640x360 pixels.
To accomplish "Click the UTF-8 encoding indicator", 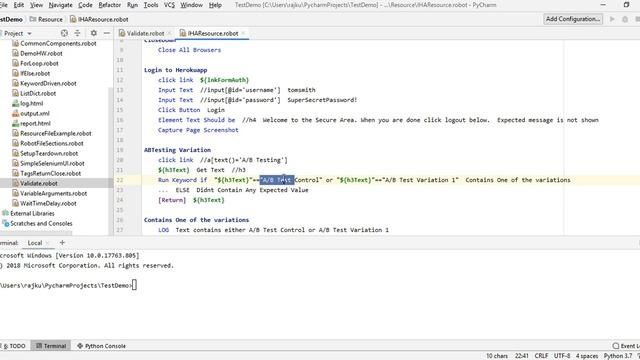I will (x=562, y=356).
